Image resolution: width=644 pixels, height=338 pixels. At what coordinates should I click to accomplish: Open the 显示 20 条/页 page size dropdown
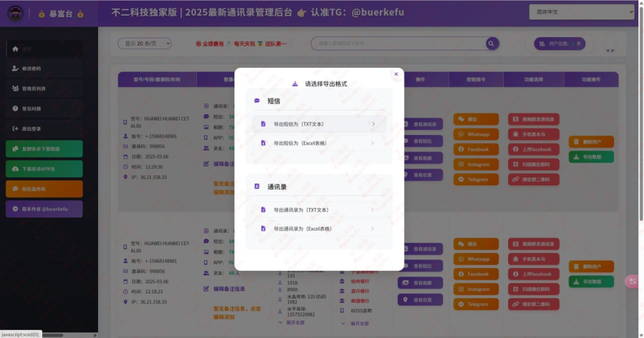tap(145, 43)
